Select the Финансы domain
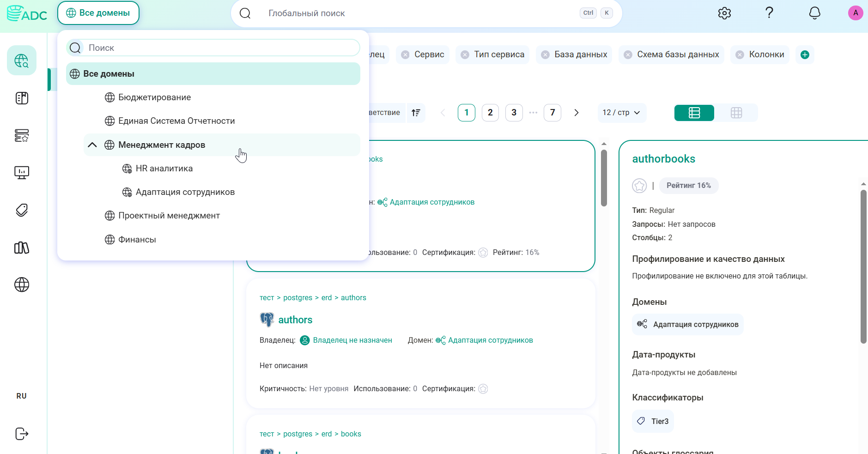This screenshot has height=454, width=868. pos(137,240)
